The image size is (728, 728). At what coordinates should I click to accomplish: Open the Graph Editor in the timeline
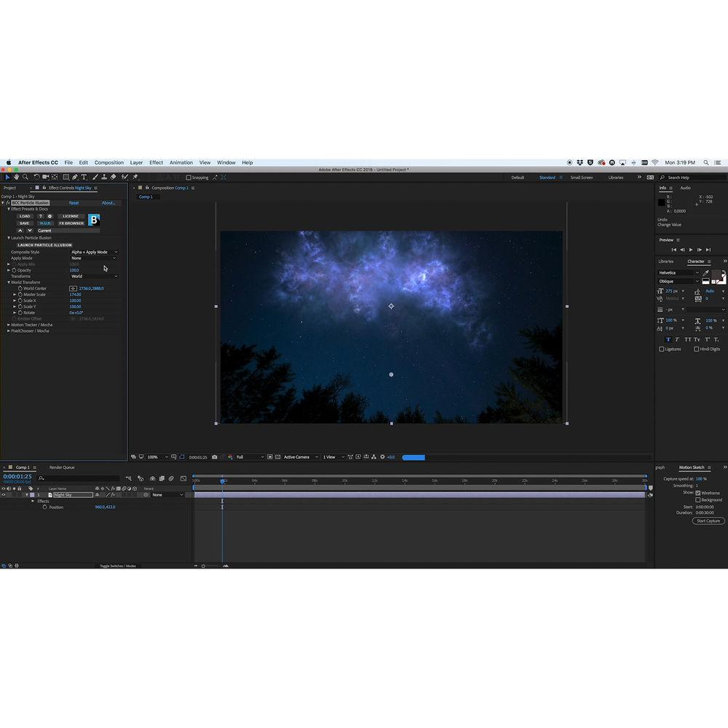click(183, 477)
